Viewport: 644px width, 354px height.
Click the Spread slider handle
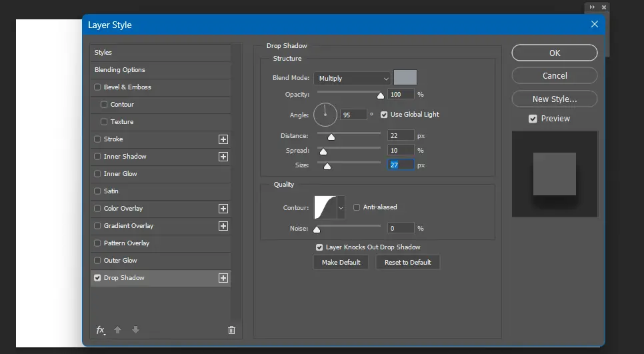pos(323,152)
